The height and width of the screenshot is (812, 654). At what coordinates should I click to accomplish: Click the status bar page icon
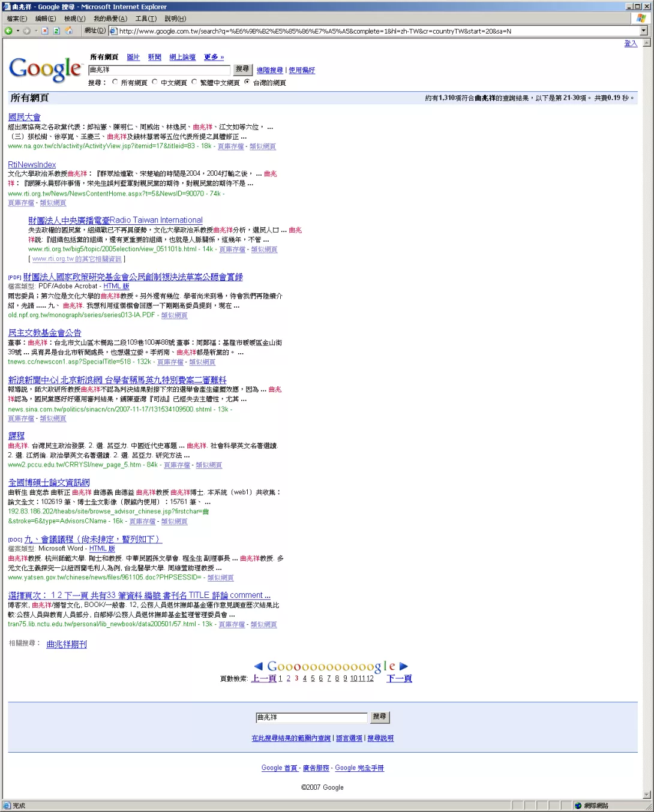pos(7,805)
